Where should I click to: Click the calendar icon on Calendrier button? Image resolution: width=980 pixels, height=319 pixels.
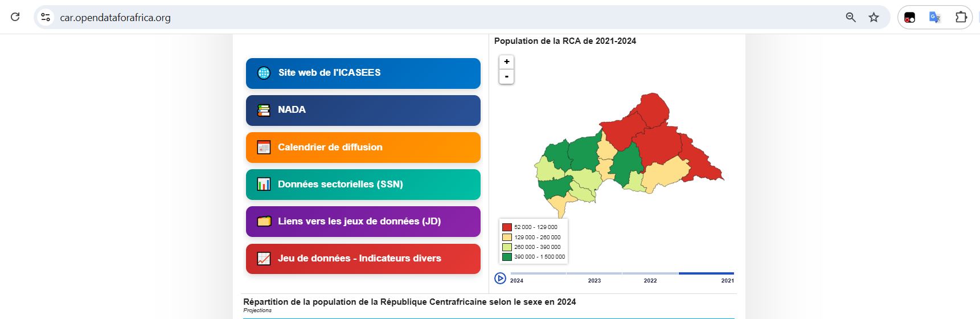(x=264, y=147)
